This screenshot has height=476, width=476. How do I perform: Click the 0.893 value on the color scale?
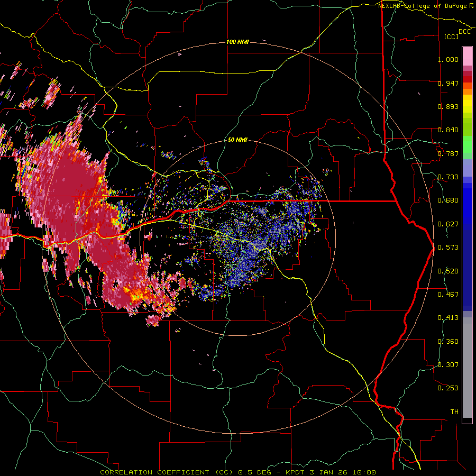(448, 106)
